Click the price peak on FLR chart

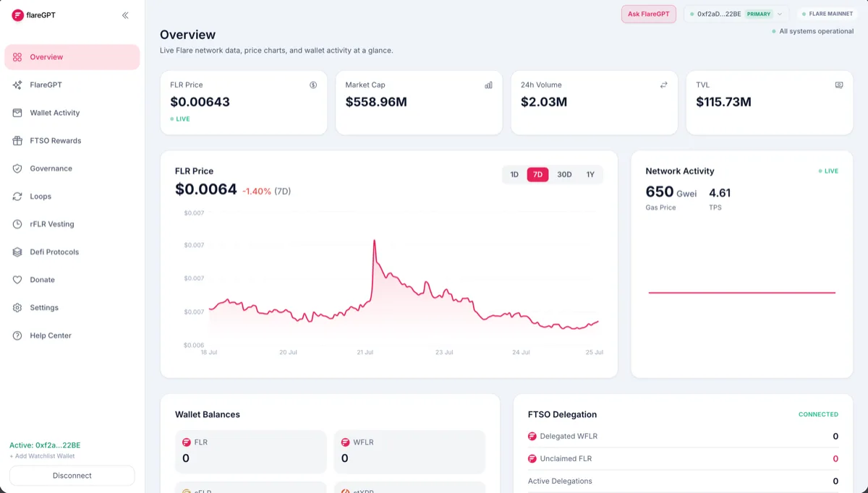coord(374,241)
